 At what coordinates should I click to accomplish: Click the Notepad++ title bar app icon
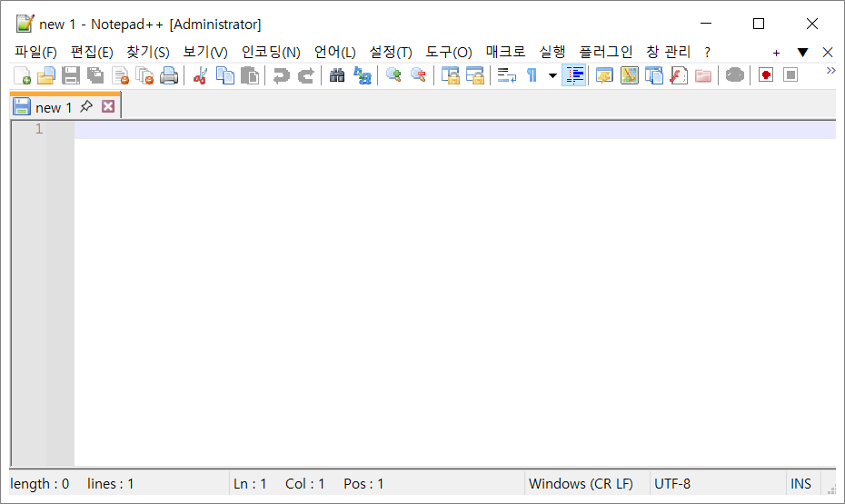click(25, 24)
